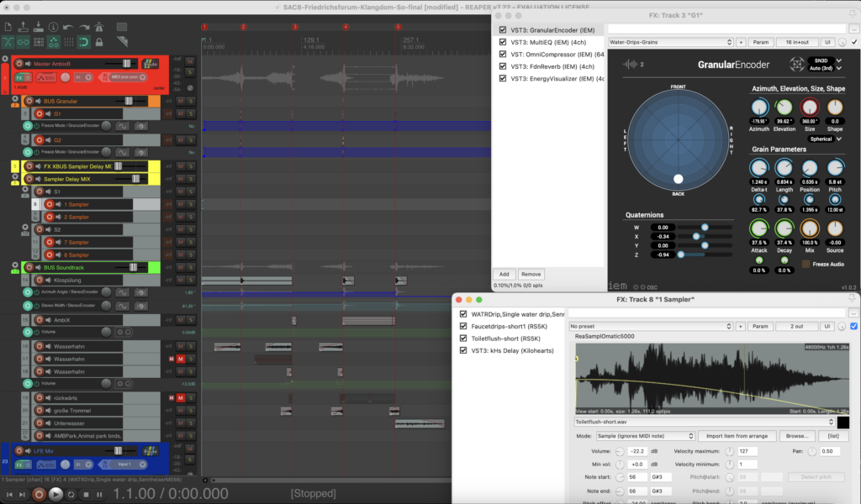The height and width of the screenshot is (504, 861).
Task: Disable the kHs Delay plugin checkbox
Action: coord(463,350)
